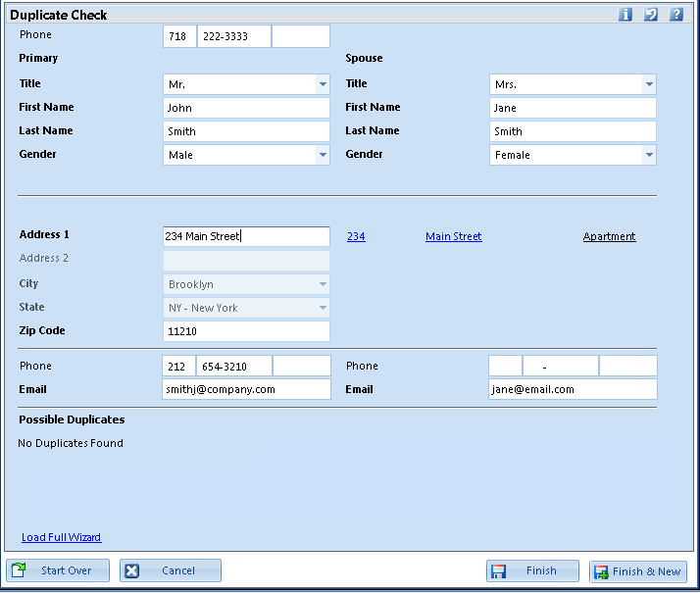Viewport: 700px width, 593px height.
Task: Click the Finish & New button
Action: (x=638, y=571)
